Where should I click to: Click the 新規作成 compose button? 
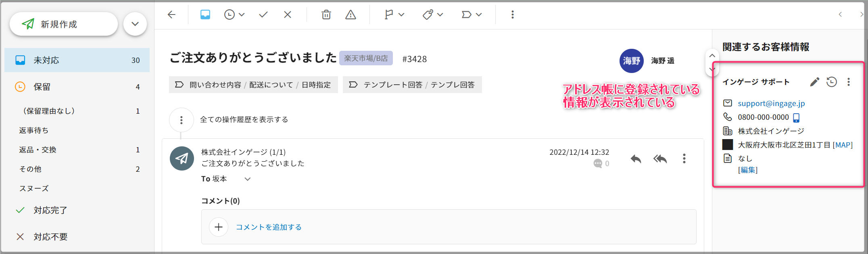coord(64,24)
